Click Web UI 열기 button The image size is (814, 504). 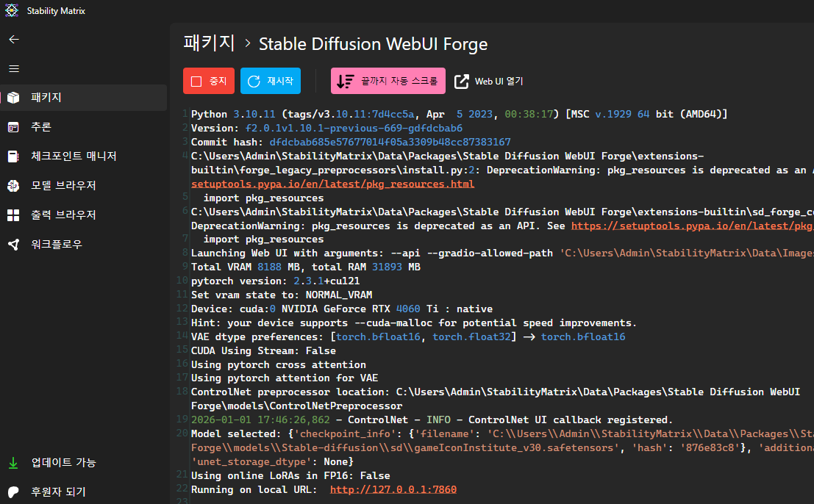pyautogui.click(x=488, y=82)
